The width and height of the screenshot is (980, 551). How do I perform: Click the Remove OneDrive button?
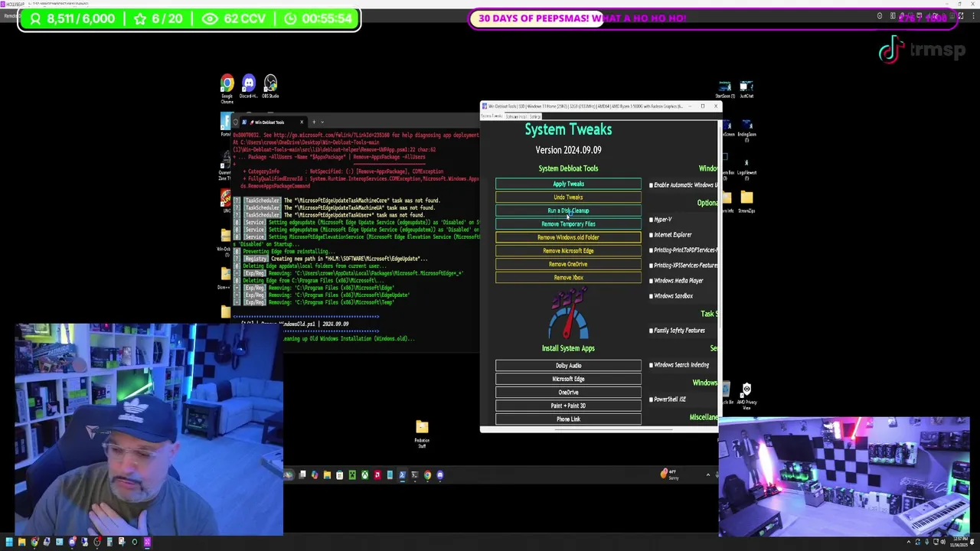coord(568,264)
